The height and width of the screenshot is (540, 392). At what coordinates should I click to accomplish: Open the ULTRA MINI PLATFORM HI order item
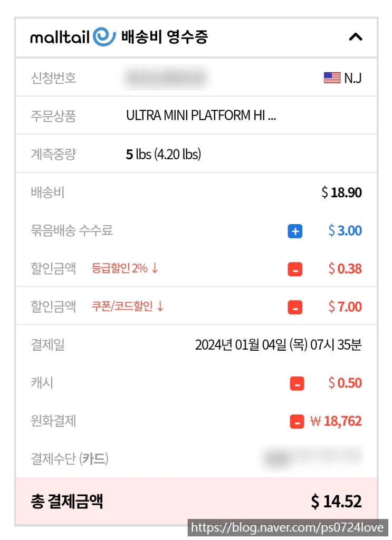(200, 115)
